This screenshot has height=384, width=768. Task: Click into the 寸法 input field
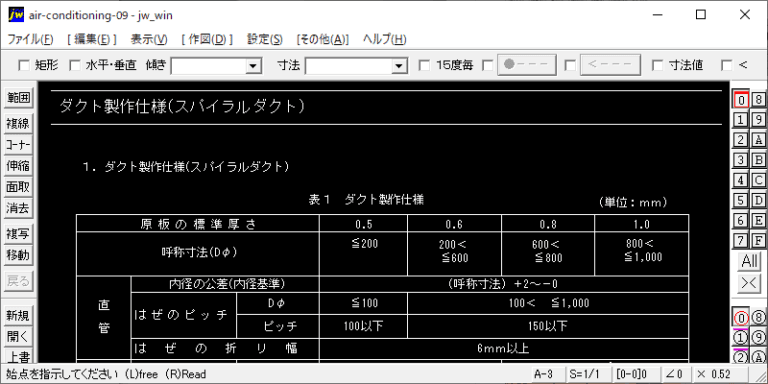349,66
